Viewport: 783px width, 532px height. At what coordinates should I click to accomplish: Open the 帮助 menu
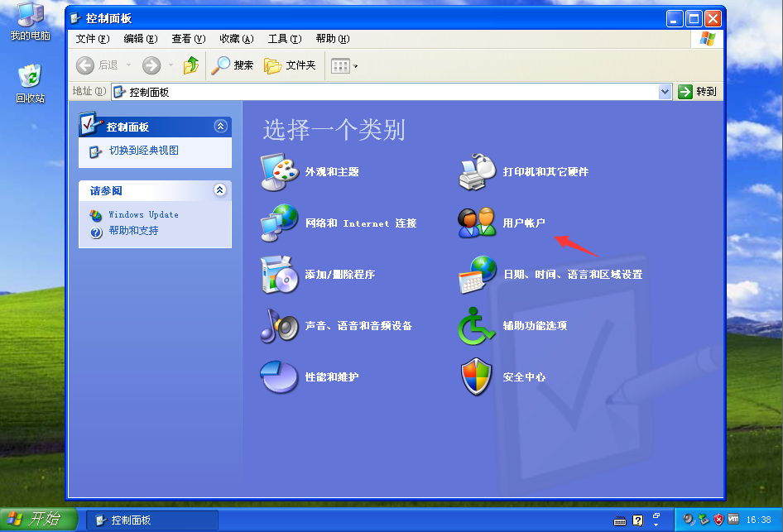click(x=333, y=39)
